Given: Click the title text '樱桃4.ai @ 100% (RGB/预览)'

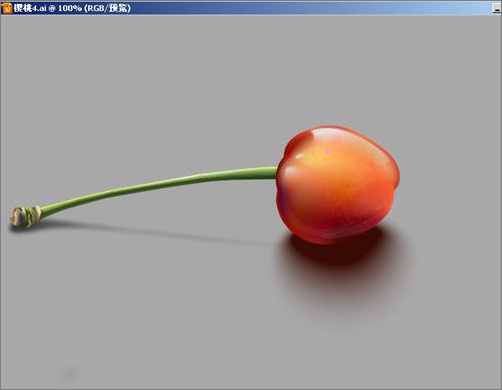Looking at the screenshot, I should [72, 8].
